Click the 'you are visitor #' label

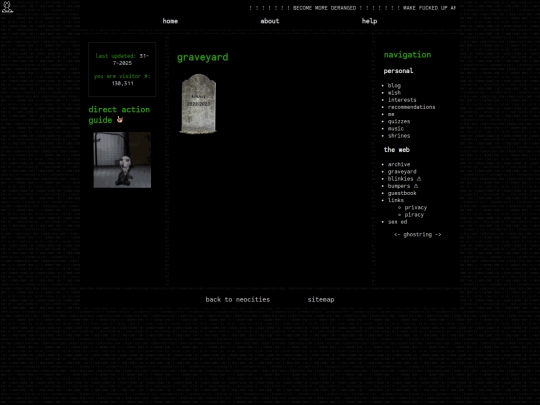coord(122,76)
